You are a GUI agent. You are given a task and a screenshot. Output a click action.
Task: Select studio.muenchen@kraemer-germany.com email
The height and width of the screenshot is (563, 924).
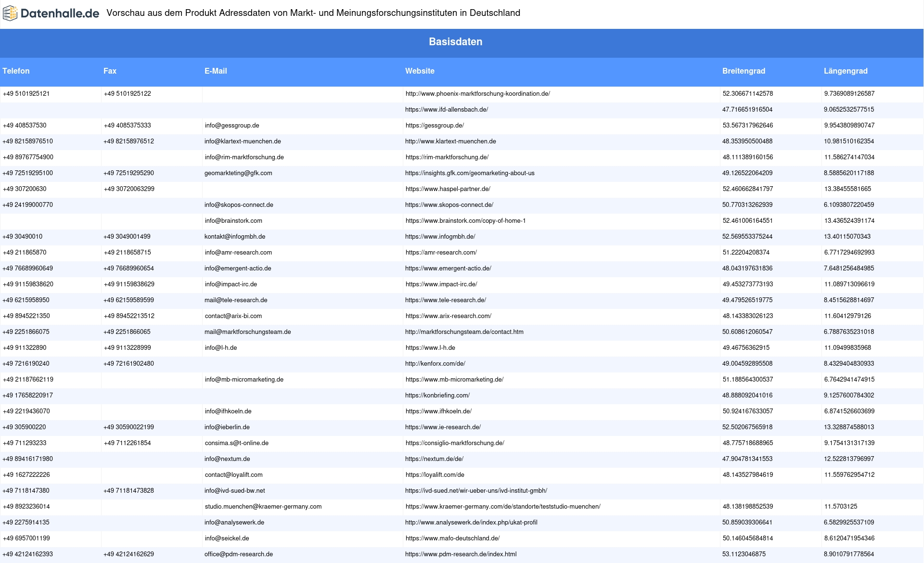click(x=263, y=507)
